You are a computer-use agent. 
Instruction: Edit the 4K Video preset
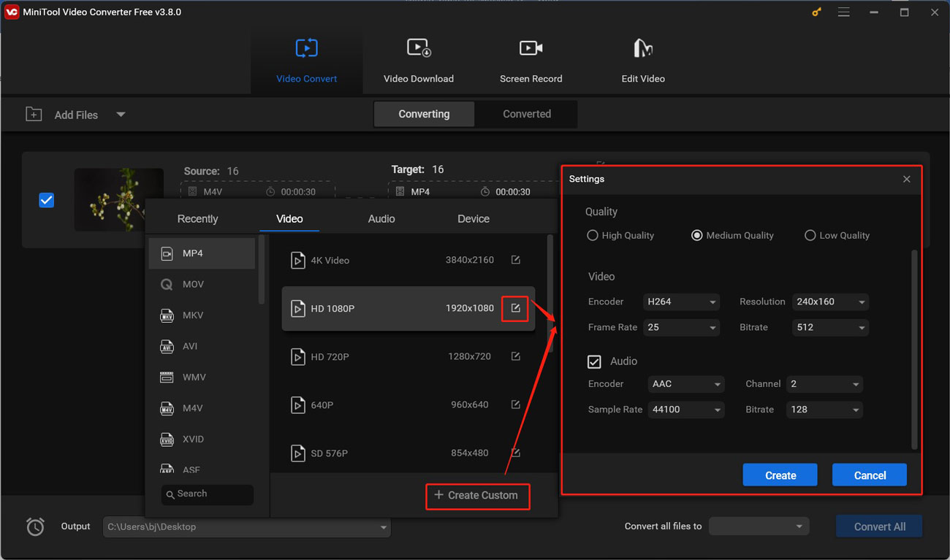click(x=515, y=260)
